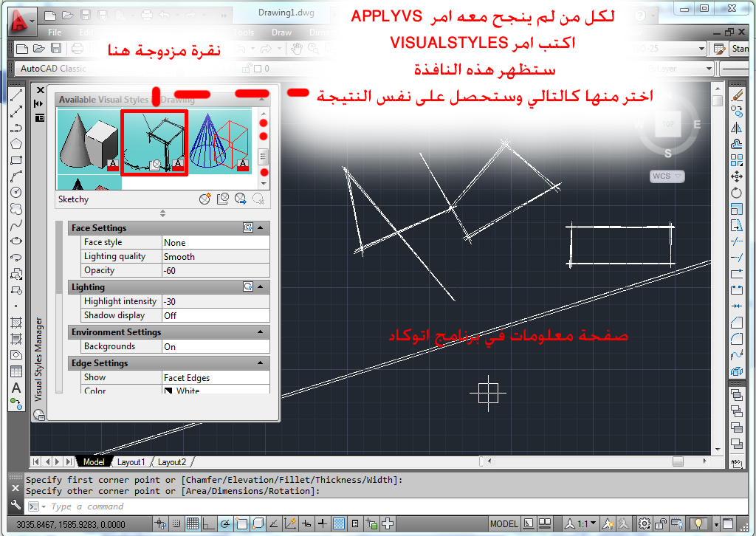The image size is (756, 536).
Task: Switch to the Layout1 tab
Action: click(131, 461)
